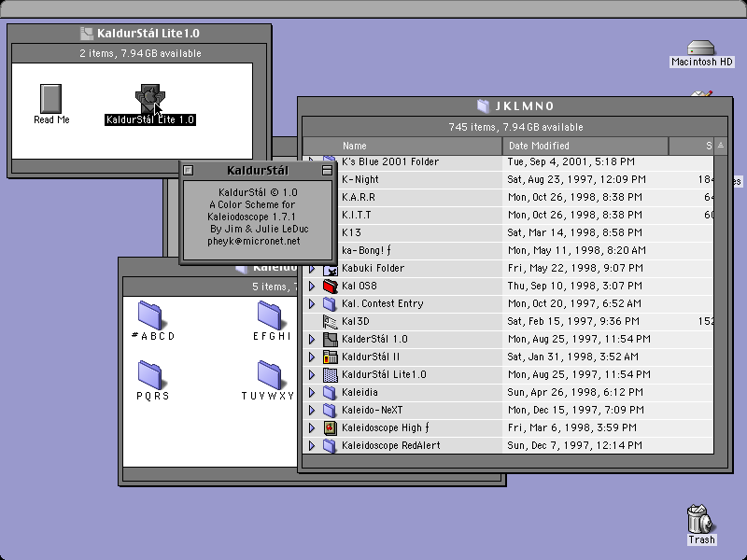747x560 pixels.
Task: Collapse the KaldurStál about window
Action: click(327, 170)
